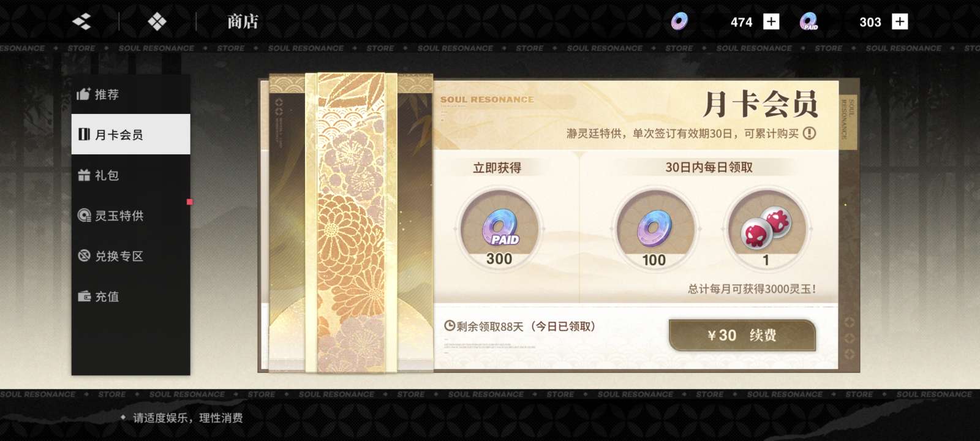The width and height of the screenshot is (980, 441).
Task: Tap the 月卡会员 title heading
Action: (x=760, y=104)
